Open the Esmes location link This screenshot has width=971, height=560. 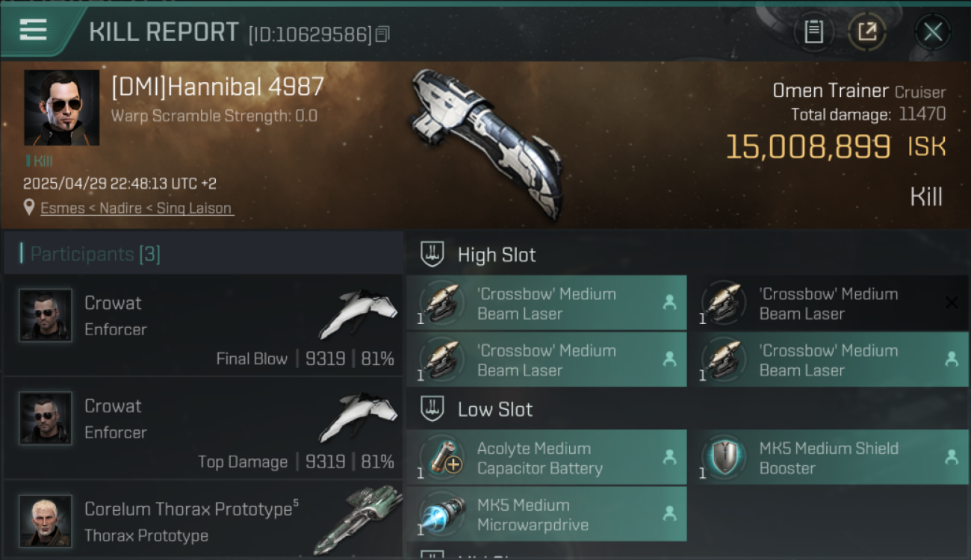coord(137,208)
